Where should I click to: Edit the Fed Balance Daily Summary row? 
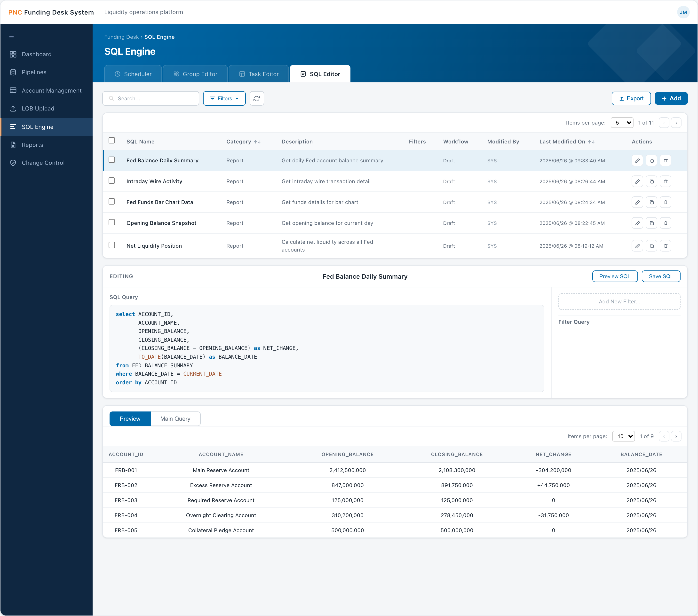click(637, 160)
